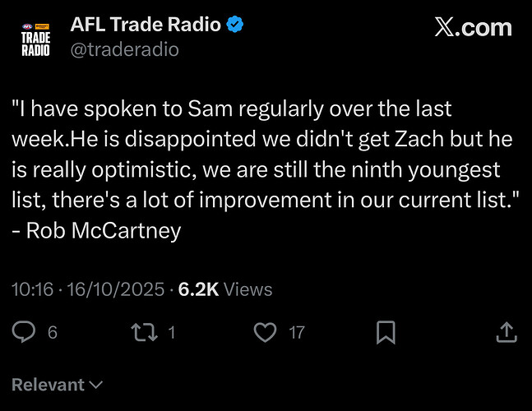Click the repost count of 1
The width and height of the screenshot is (532, 411).
[x=171, y=333]
